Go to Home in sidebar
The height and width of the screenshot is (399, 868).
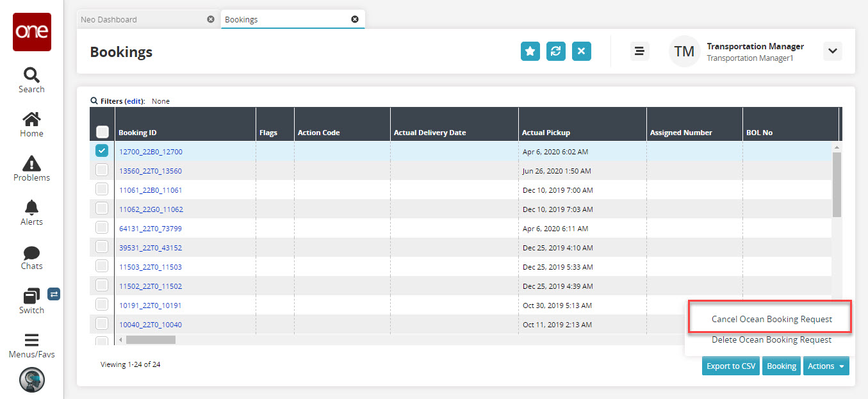point(31,124)
